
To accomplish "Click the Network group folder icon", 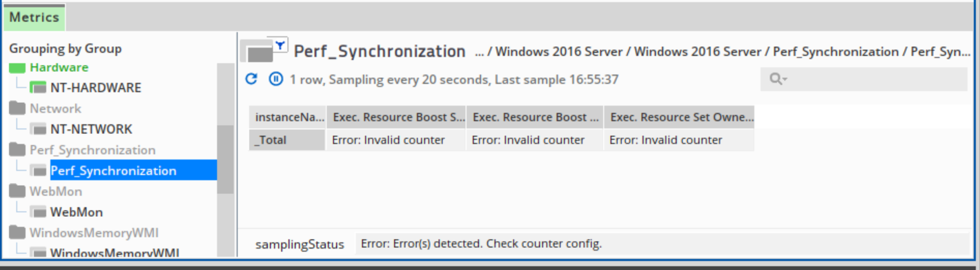I will point(17,108).
